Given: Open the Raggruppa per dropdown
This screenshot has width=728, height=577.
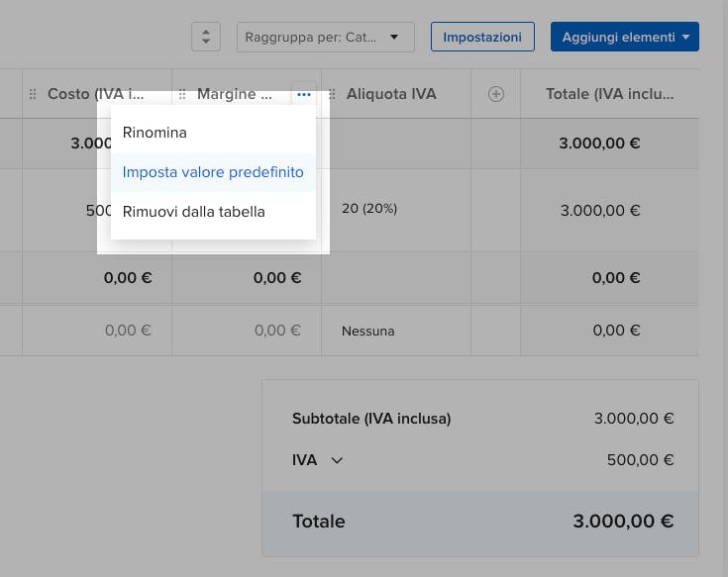Looking at the screenshot, I should point(325,38).
